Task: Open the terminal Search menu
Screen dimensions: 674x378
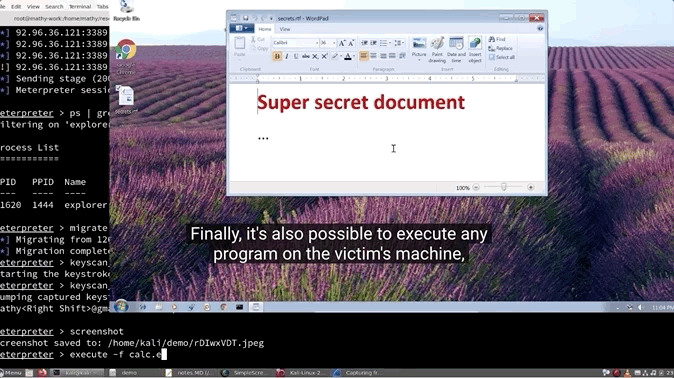Action: 54,6
